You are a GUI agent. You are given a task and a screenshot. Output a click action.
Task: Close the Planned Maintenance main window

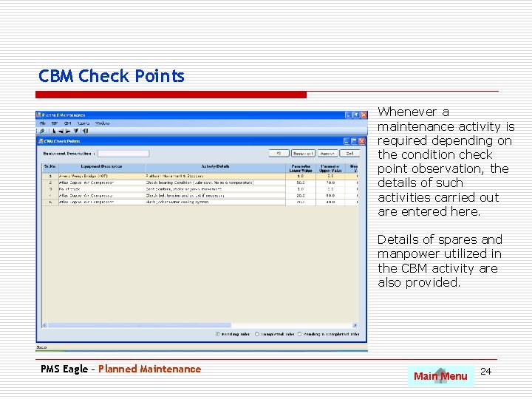tap(364, 115)
